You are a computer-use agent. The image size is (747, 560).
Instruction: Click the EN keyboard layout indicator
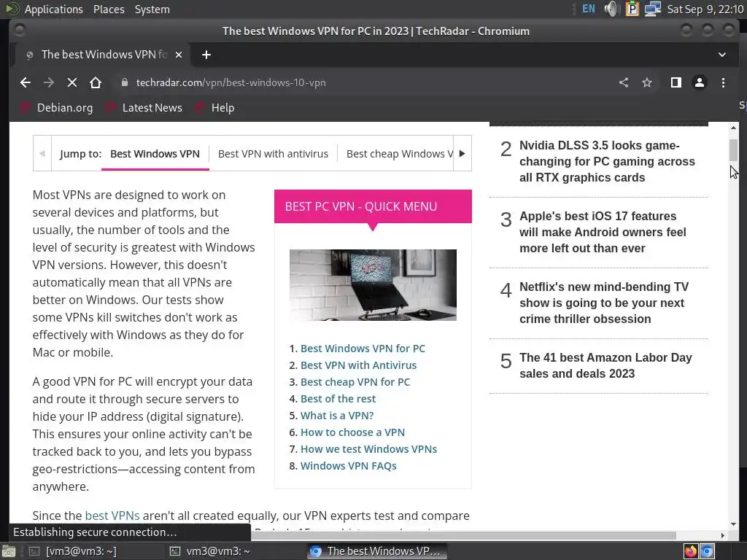pyautogui.click(x=589, y=9)
